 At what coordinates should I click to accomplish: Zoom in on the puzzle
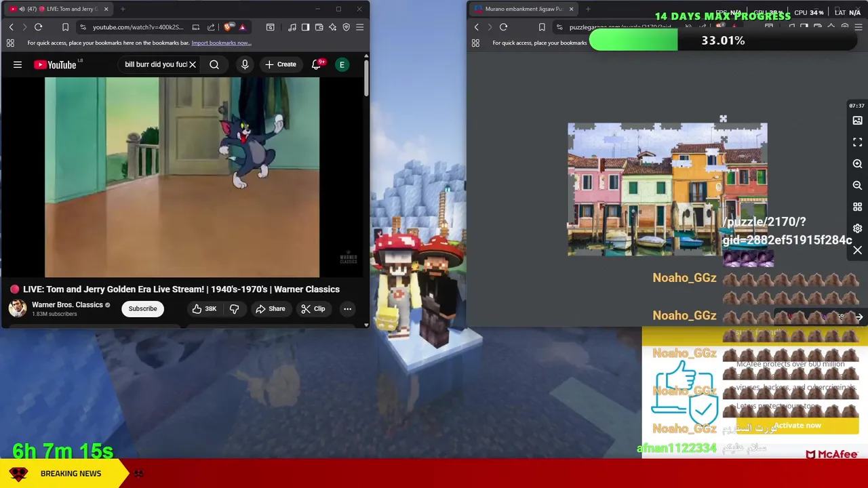click(x=857, y=164)
